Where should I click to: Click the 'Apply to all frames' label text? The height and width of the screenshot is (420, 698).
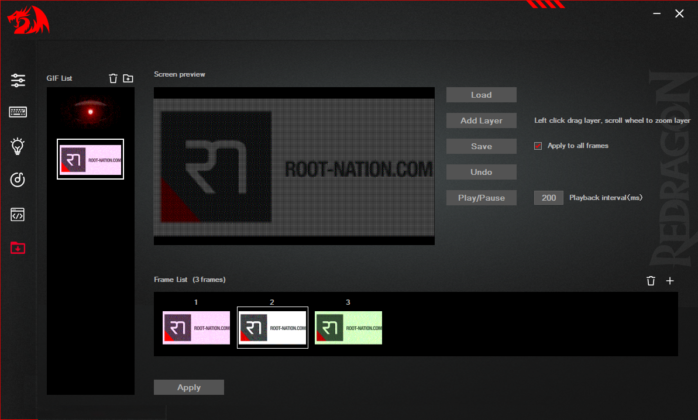tap(578, 146)
